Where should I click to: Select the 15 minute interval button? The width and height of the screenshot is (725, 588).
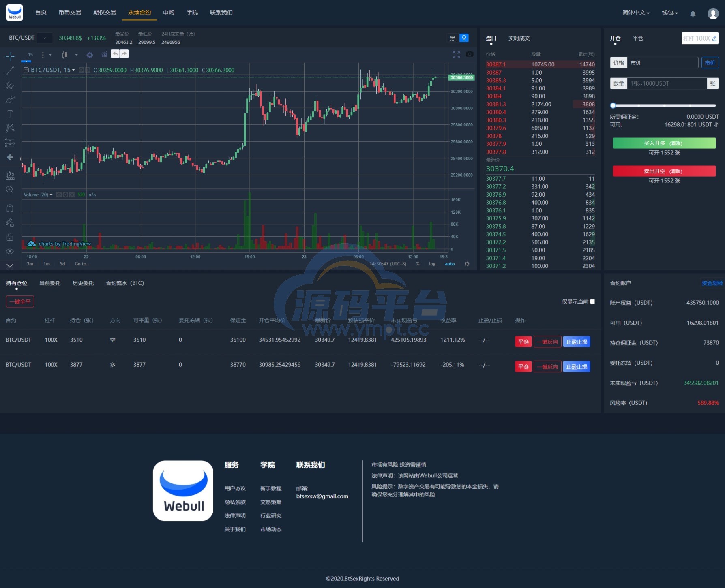coord(30,55)
